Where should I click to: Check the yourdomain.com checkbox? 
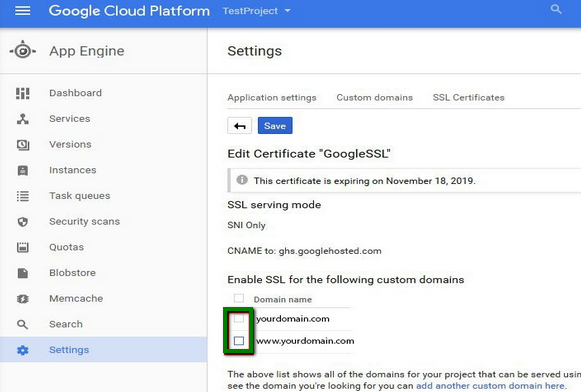239,318
